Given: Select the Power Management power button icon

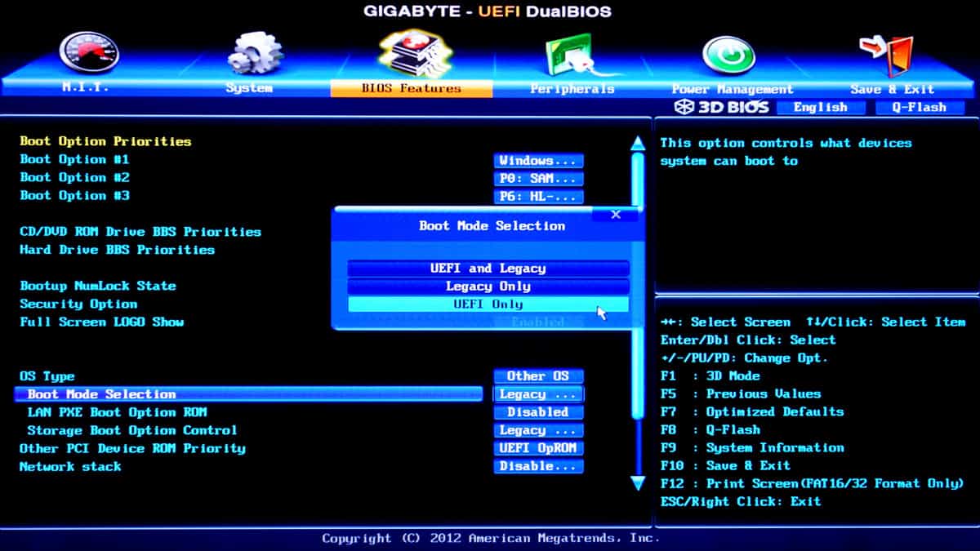Looking at the screenshot, I should click(x=727, y=53).
